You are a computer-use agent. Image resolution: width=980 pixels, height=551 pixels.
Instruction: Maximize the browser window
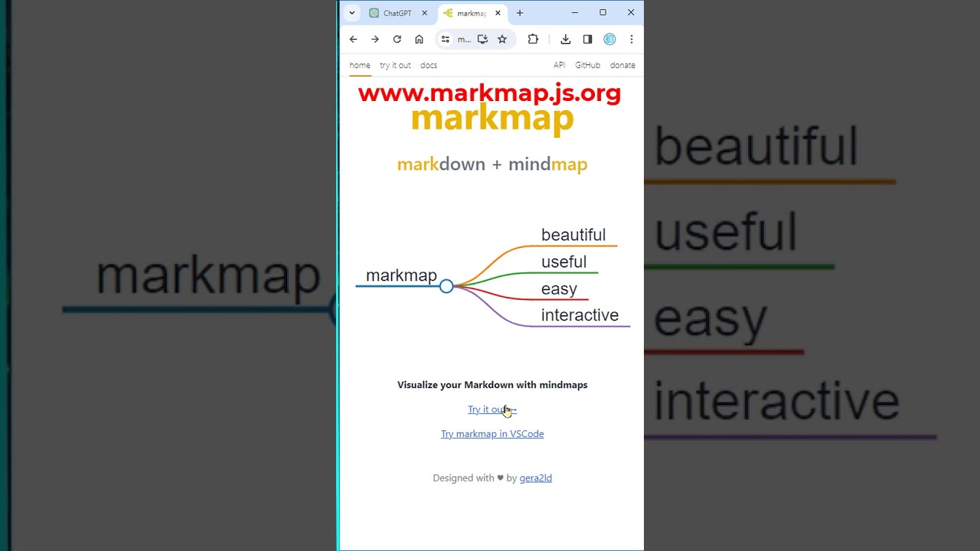[x=603, y=13]
